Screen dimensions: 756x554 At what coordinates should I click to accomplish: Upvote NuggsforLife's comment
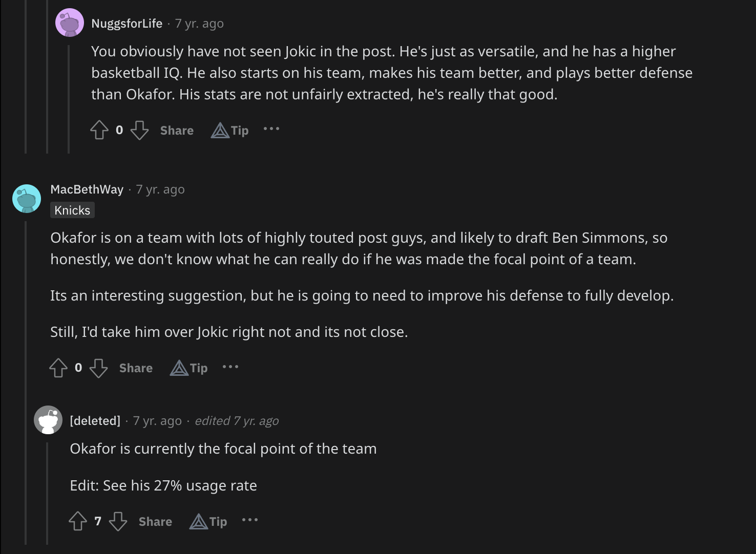click(99, 130)
